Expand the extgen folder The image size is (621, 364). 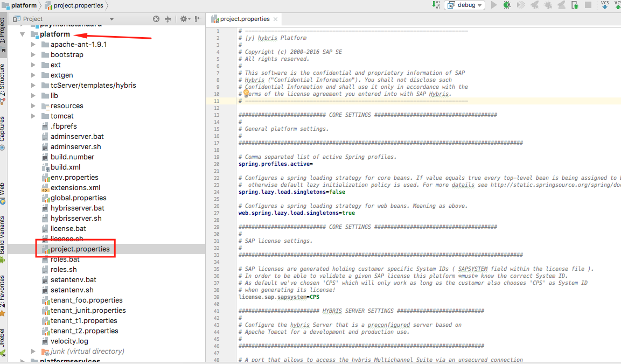coord(33,75)
